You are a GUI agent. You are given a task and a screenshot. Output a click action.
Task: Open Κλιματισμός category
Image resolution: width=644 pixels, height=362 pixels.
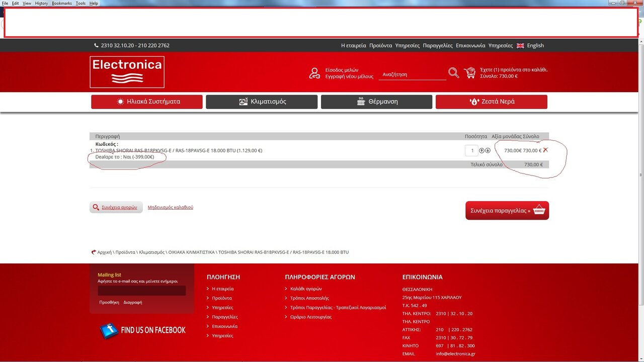pyautogui.click(x=262, y=102)
